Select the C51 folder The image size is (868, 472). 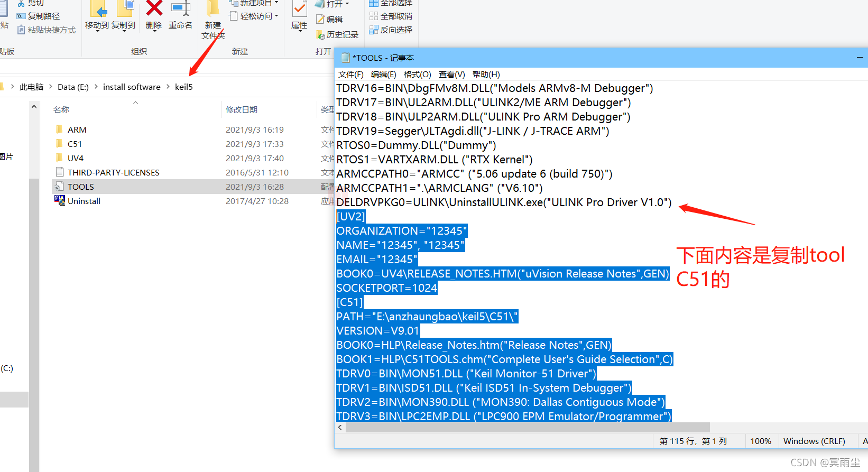(x=75, y=144)
